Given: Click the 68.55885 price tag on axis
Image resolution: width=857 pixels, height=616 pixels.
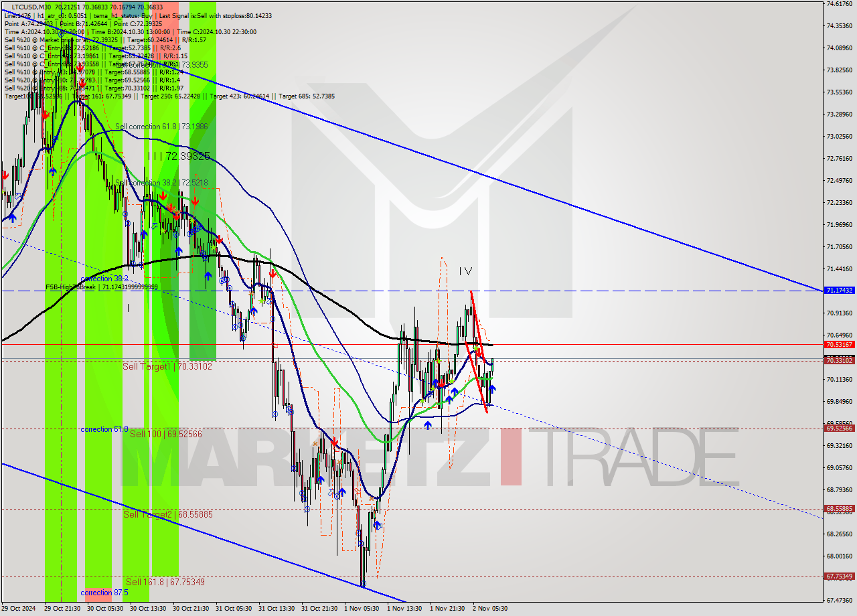Looking at the screenshot, I should pos(840,509).
